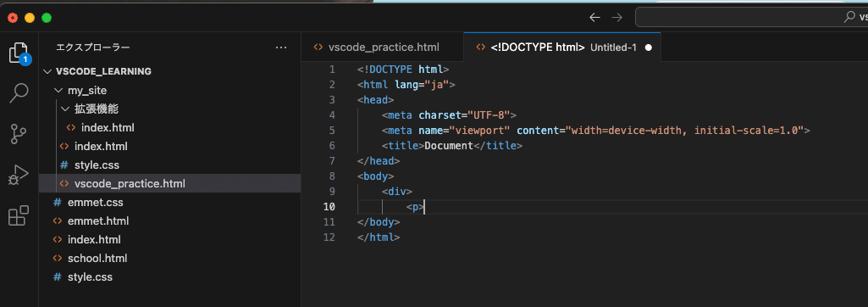Click the closing </html> tag

click(x=379, y=237)
